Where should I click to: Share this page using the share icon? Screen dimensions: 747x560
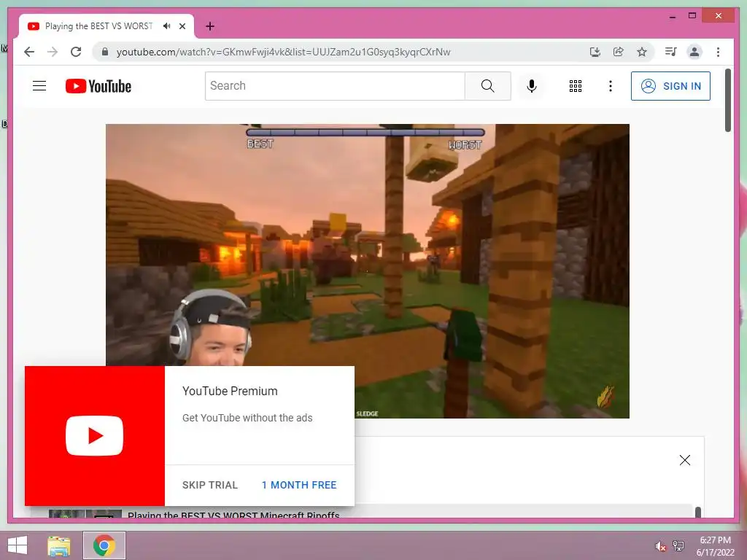pos(619,52)
